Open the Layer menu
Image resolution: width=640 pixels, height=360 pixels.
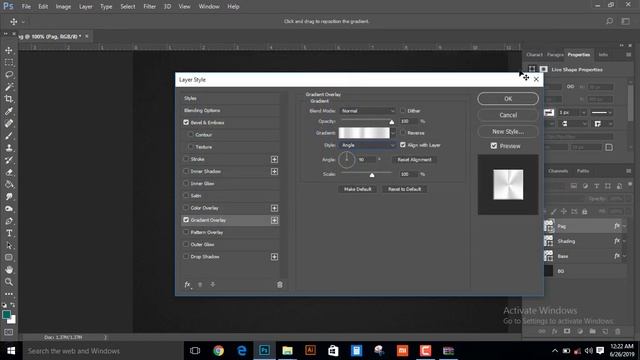tap(86, 7)
